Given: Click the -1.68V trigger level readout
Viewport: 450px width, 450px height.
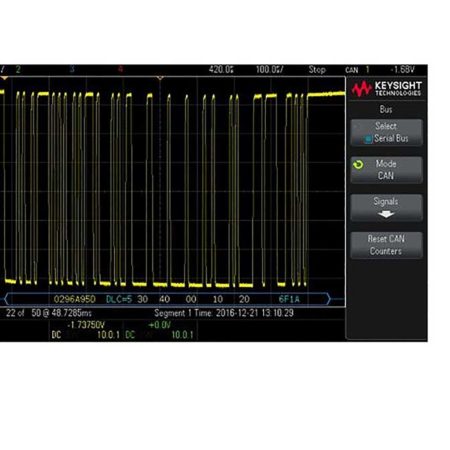Looking at the screenshot, I should coord(402,69).
